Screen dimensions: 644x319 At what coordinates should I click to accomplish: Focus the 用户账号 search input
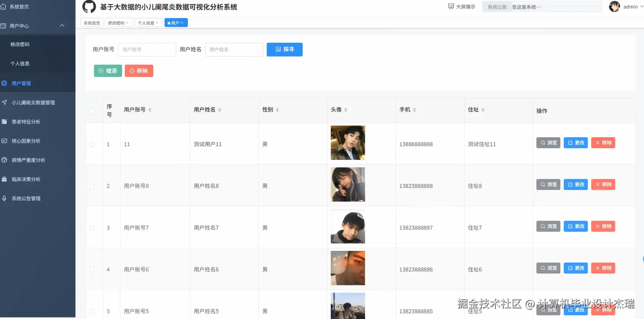pos(147,49)
